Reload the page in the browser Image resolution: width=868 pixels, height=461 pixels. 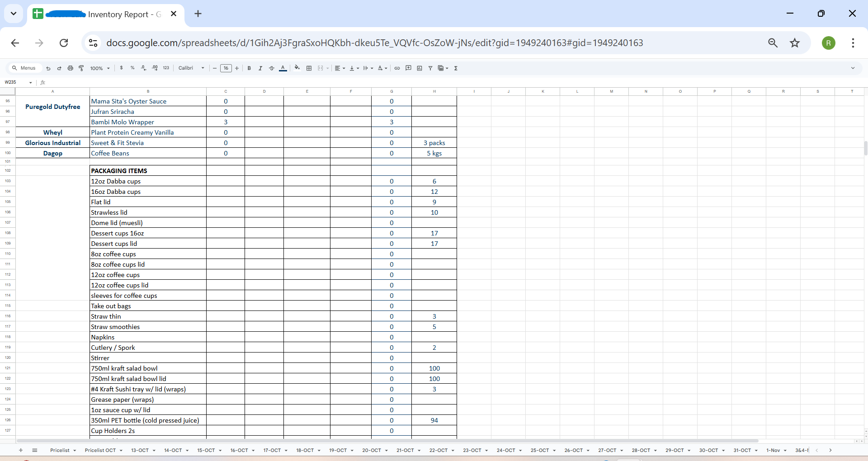tap(64, 43)
